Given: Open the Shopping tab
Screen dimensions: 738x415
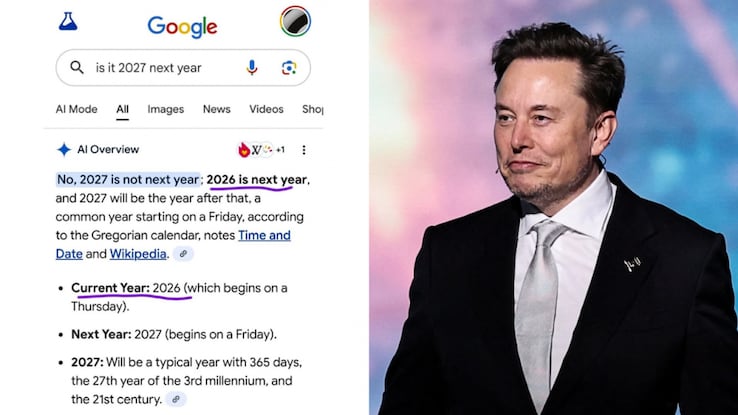Looking at the screenshot, I should point(313,109).
